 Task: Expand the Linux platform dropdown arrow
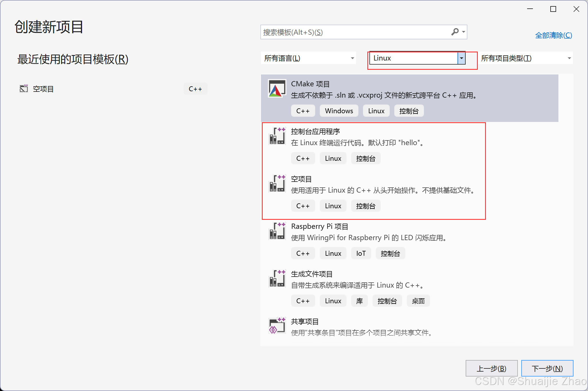[461, 58]
